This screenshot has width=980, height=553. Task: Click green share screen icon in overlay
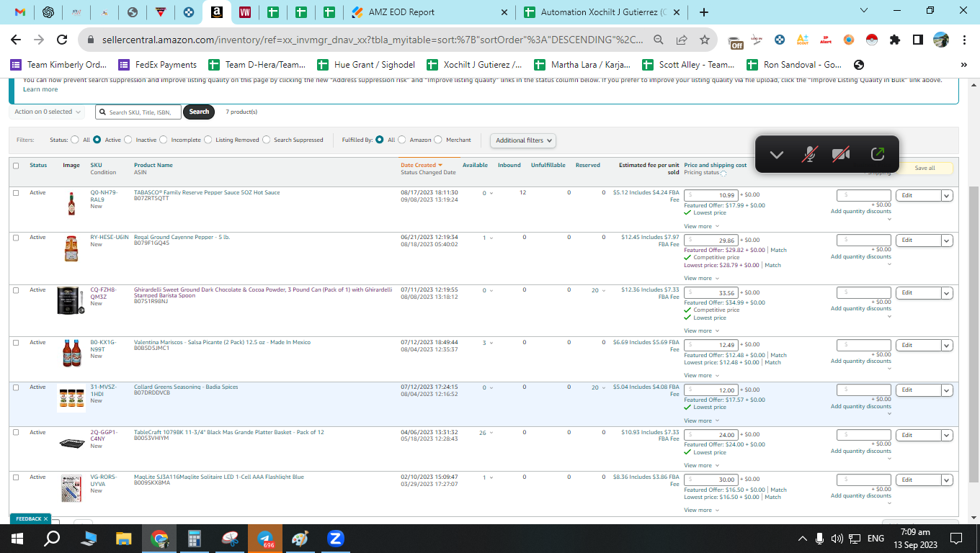(877, 154)
